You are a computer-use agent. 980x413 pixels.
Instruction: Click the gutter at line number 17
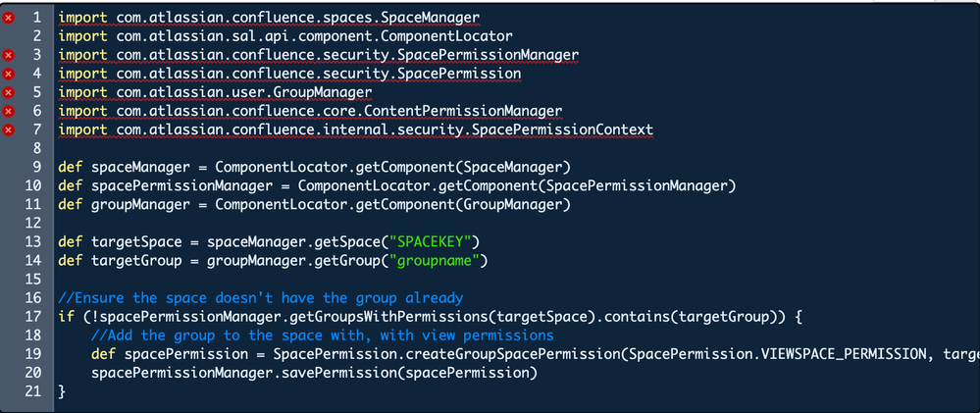[x=33, y=316]
